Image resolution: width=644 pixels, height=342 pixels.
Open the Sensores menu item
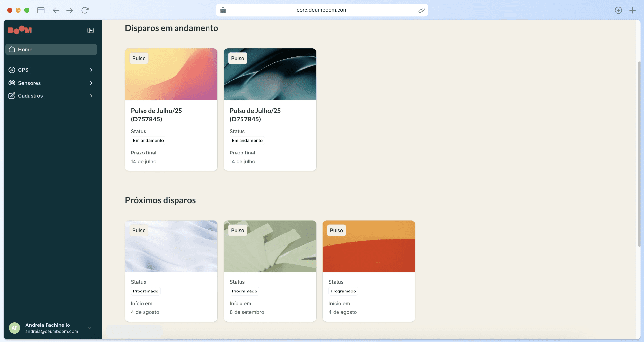coord(51,83)
